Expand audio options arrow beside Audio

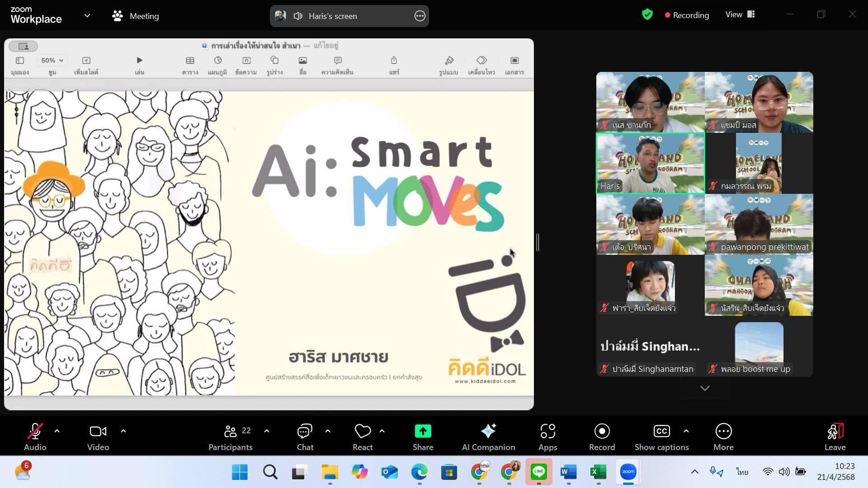[57, 431]
